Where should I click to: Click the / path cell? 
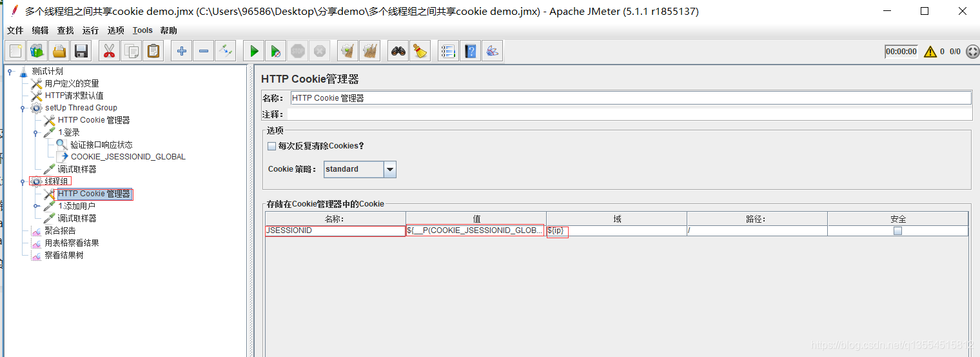[757, 230]
